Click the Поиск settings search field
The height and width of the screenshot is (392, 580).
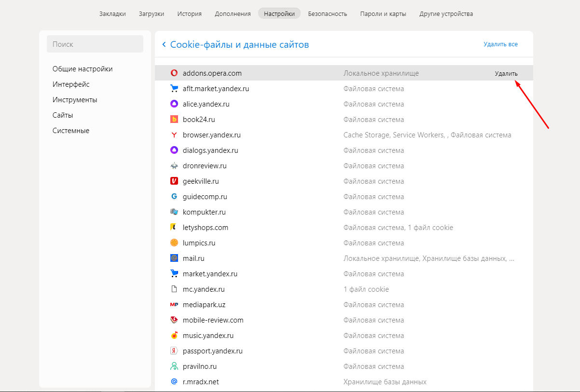[95, 44]
